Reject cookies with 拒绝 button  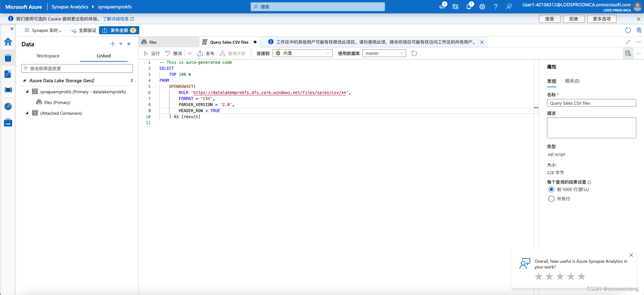(x=574, y=19)
